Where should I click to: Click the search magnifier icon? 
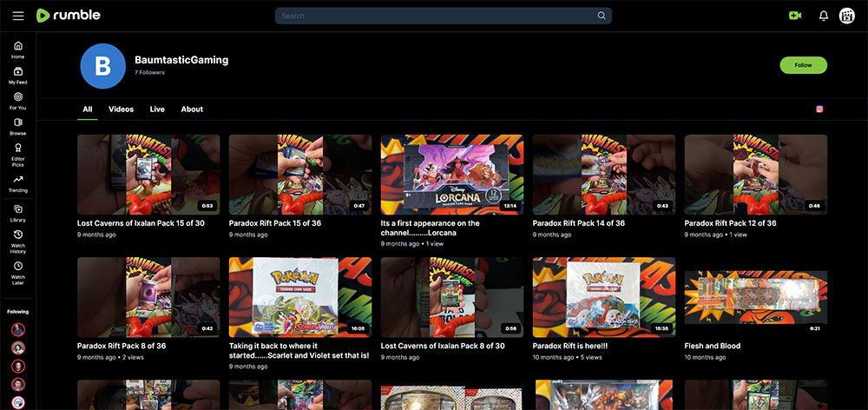point(602,16)
